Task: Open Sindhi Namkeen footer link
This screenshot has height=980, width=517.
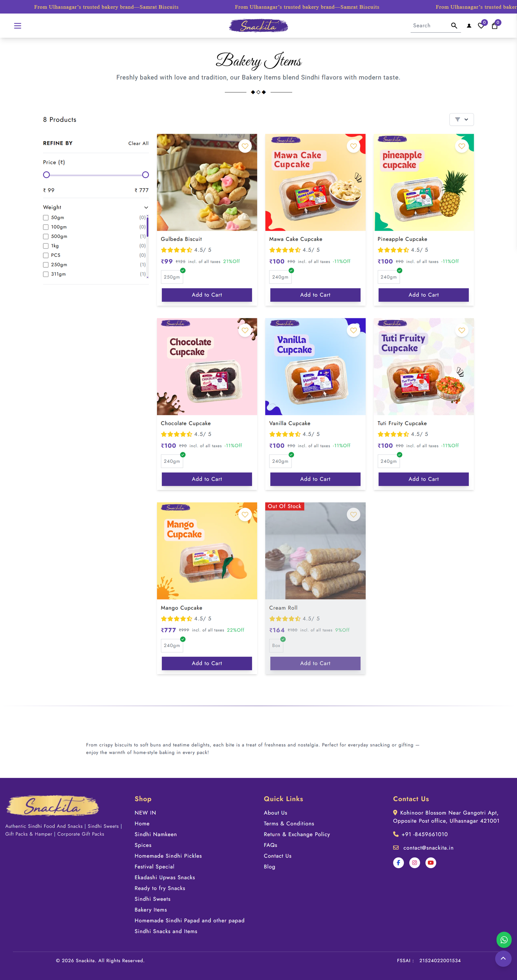Action: click(x=156, y=834)
